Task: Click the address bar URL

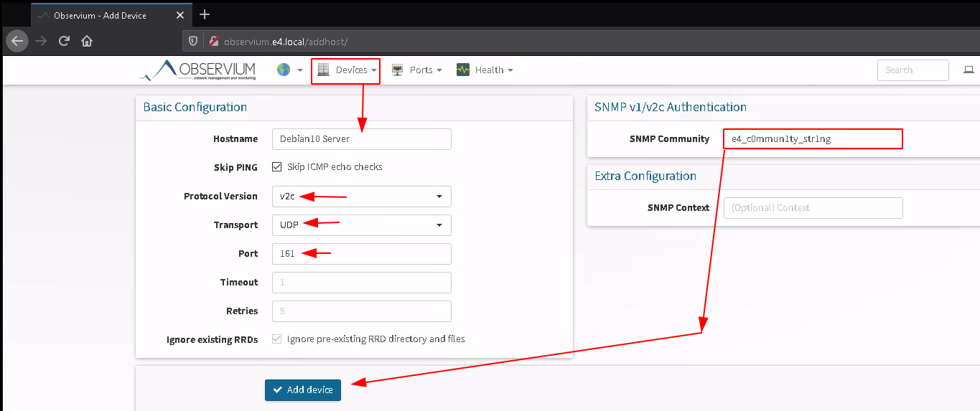Action: pyautogui.click(x=286, y=42)
